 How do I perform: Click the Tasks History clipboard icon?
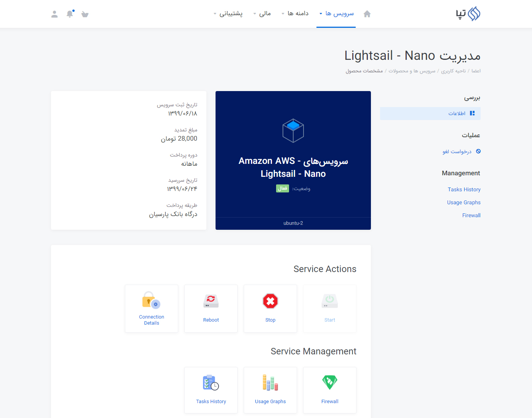[x=211, y=383]
